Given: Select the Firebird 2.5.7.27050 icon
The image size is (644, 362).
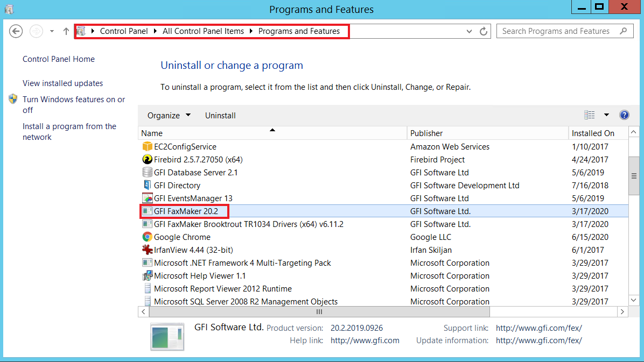Looking at the screenshot, I should (x=147, y=159).
